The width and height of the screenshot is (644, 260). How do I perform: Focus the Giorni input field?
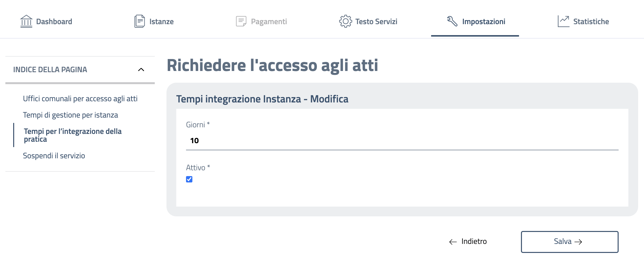(402, 141)
